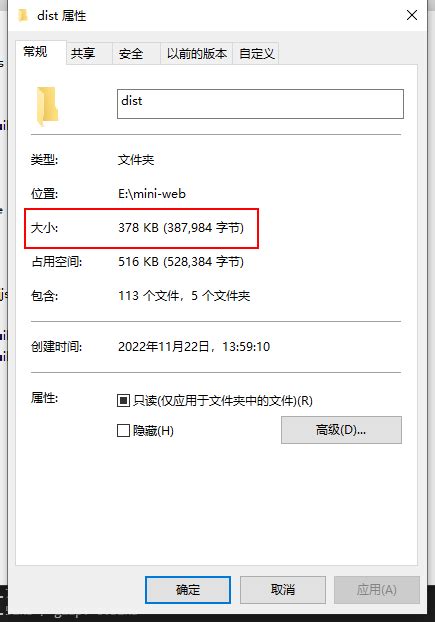Open the 安全 tab
Viewport: 435px width, 622px height.
coord(131,54)
